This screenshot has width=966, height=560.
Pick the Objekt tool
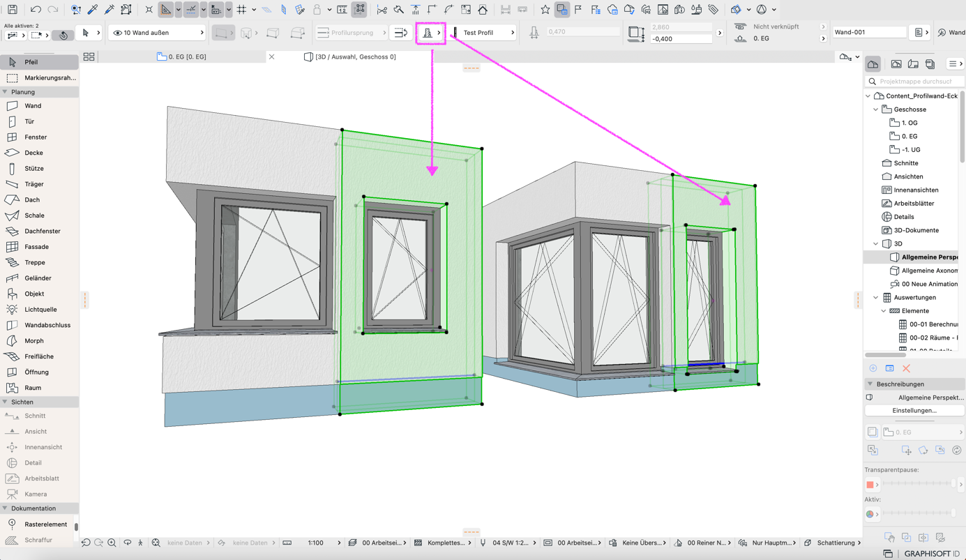[39, 294]
